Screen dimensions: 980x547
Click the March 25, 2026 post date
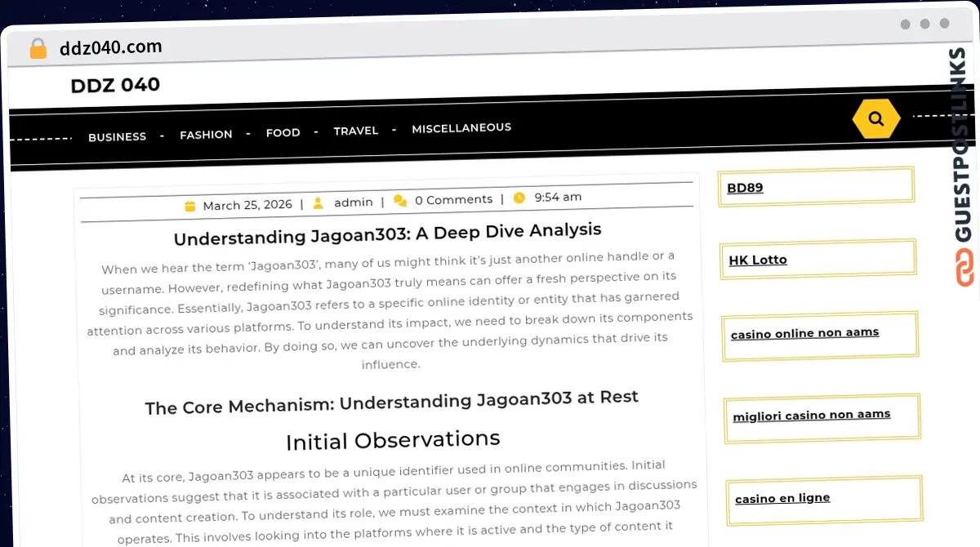(x=247, y=205)
